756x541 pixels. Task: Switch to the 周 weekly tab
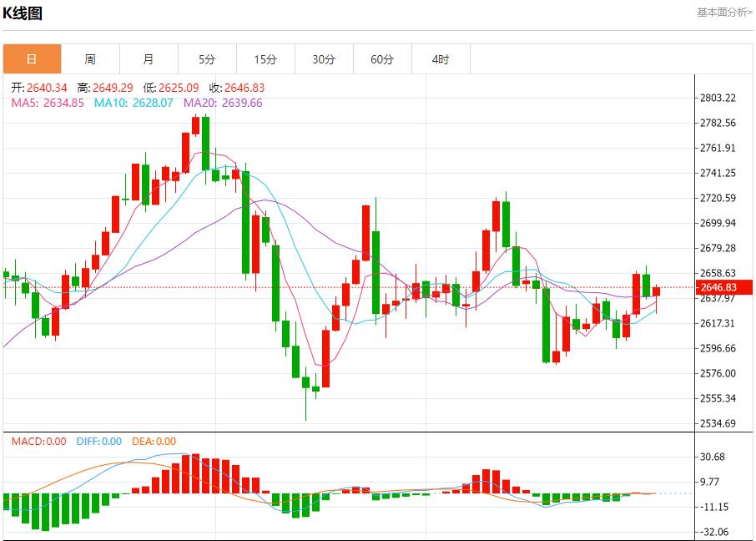pos(90,59)
